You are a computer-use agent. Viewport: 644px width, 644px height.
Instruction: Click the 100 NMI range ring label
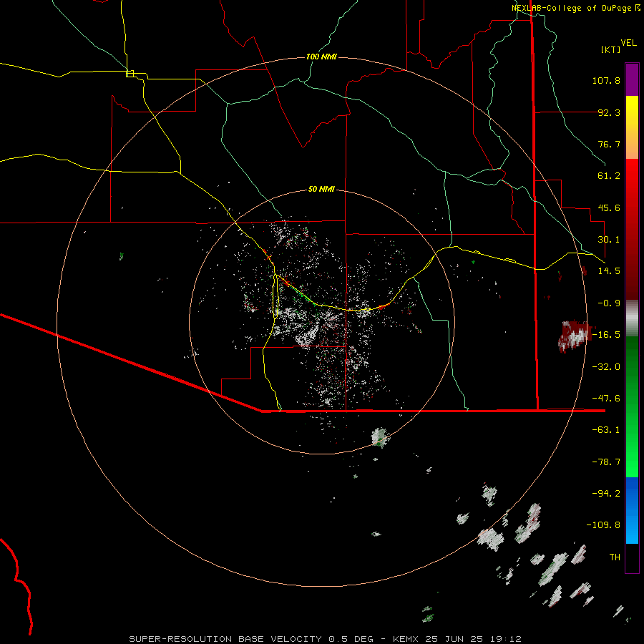[x=321, y=57]
